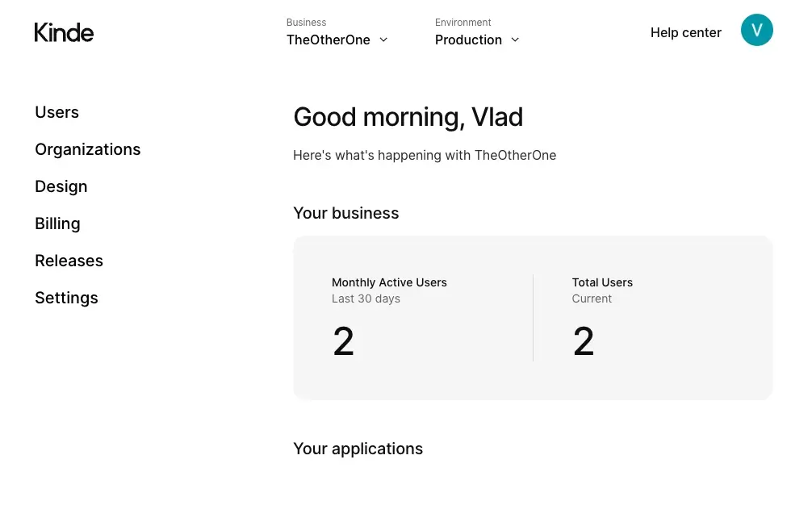Open Settings from the sidebar
The width and height of the screenshot is (812, 522).
point(66,298)
